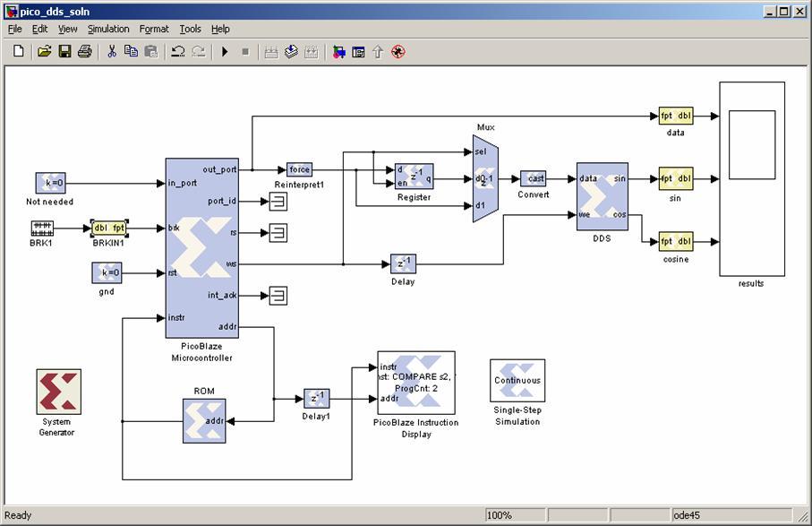Select the Single-Step Simulation block
This screenshot has height=526, width=812.
517,380
